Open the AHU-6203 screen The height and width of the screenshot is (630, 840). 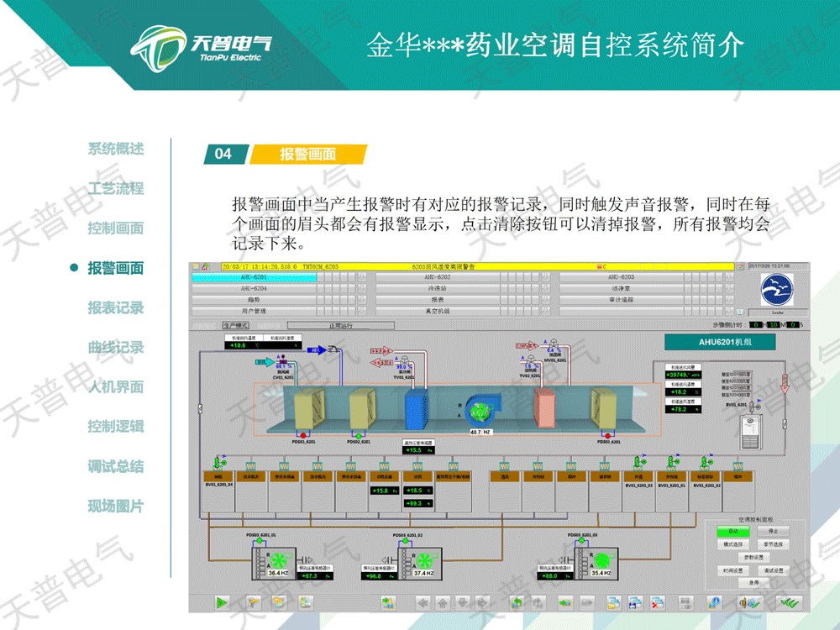[x=622, y=277]
